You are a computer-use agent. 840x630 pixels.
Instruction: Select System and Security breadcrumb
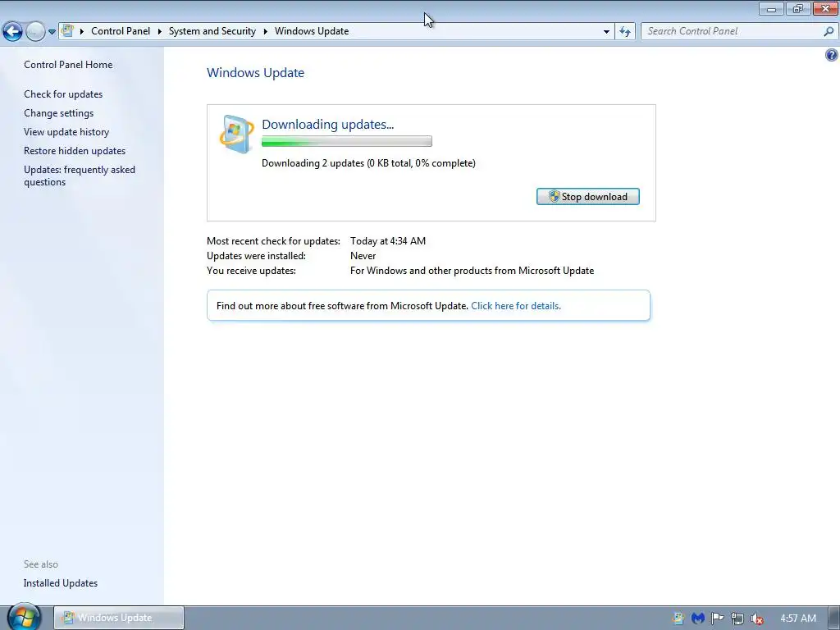coord(212,31)
